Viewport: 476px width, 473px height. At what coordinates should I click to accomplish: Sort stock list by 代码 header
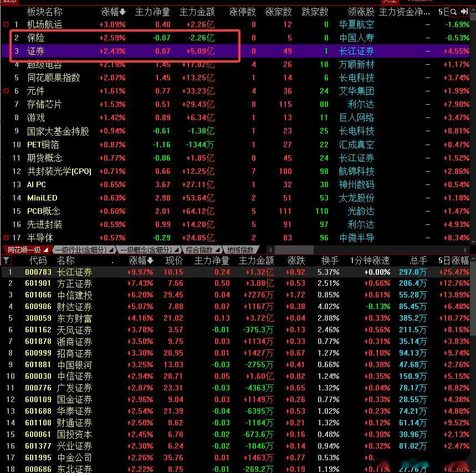38,260
